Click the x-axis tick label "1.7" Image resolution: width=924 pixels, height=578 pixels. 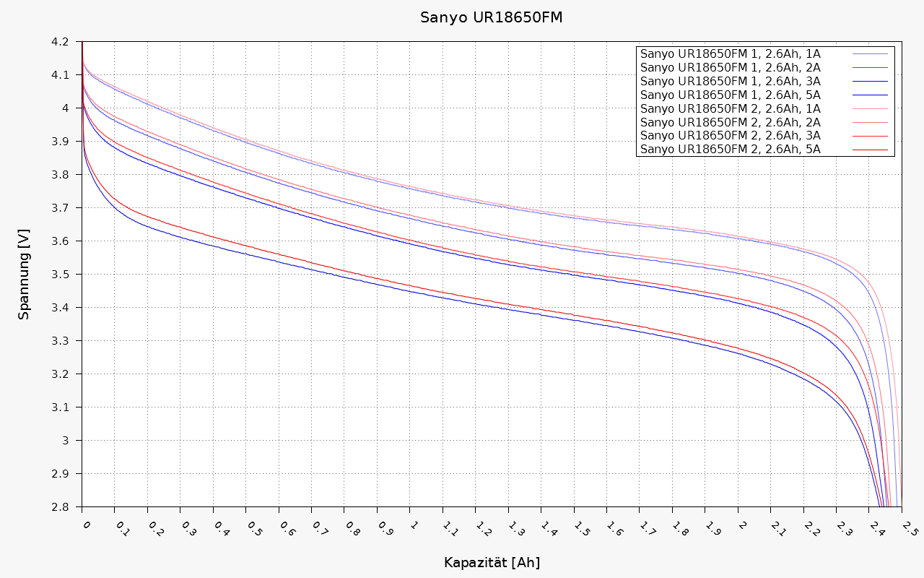point(647,529)
